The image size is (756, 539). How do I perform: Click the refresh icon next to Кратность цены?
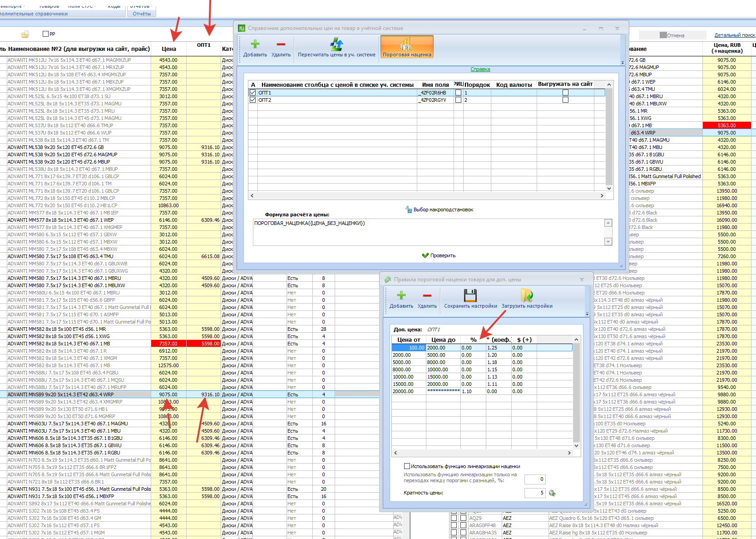pos(552,493)
